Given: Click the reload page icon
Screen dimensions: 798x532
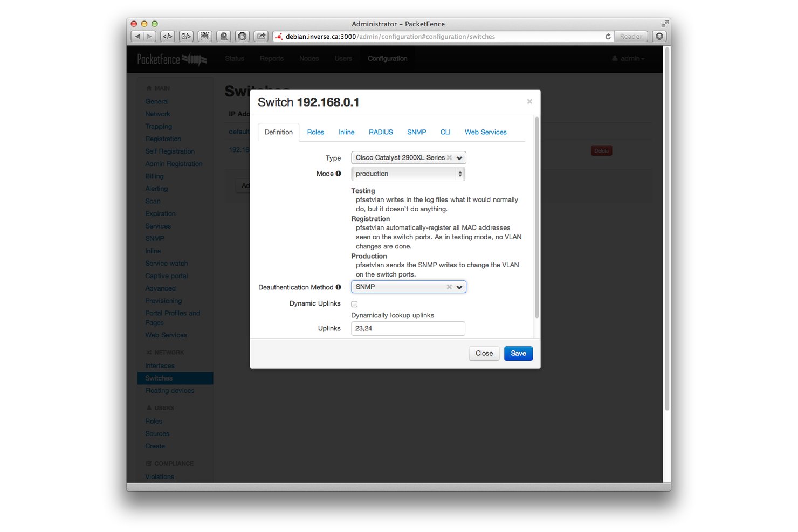Looking at the screenshot, I should coord(608,37).
